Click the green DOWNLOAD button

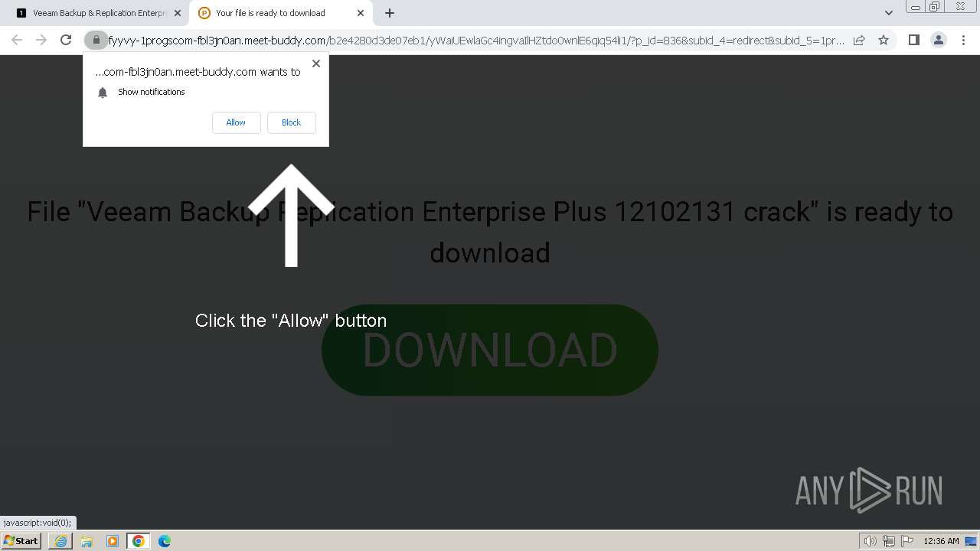click(x=490, y=350)
